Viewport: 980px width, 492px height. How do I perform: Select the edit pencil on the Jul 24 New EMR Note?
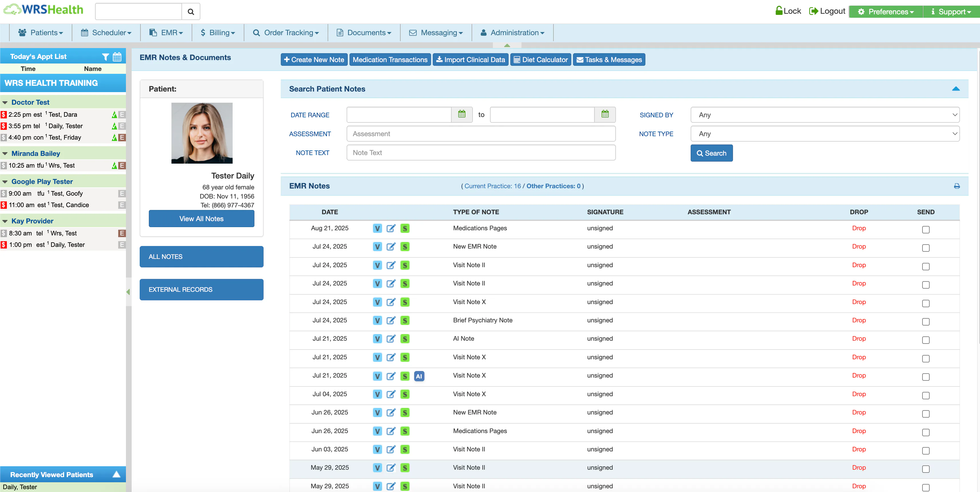point(391,247)
